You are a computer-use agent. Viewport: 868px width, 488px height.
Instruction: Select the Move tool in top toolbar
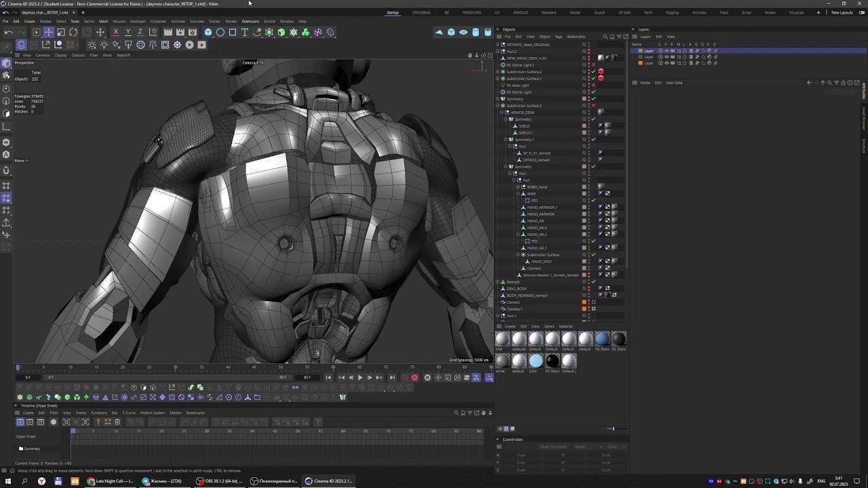tap(49, 33)
